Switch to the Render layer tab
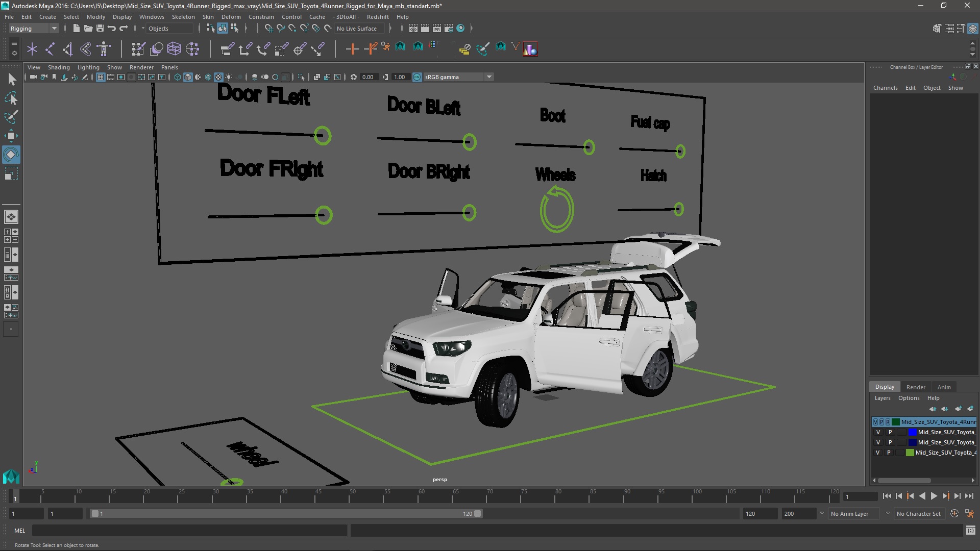The image size is (980, 551). [915, 387]
